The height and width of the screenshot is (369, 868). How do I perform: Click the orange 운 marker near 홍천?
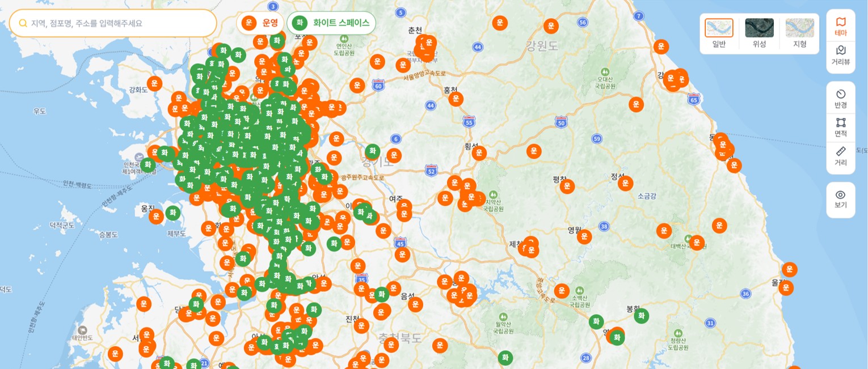tap(456, 99)
